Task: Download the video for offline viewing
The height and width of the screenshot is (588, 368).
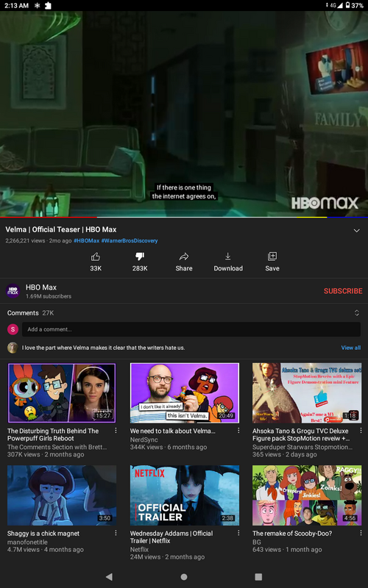Action: point(228,262)
